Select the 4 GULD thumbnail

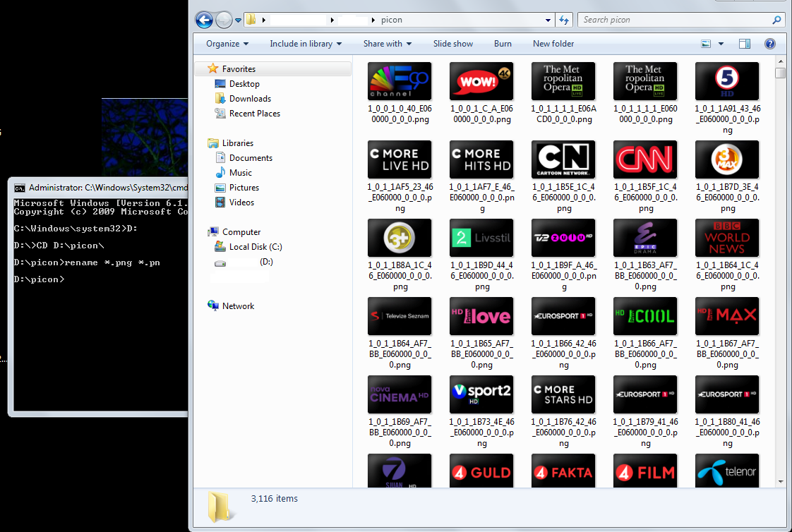[481, 471]
